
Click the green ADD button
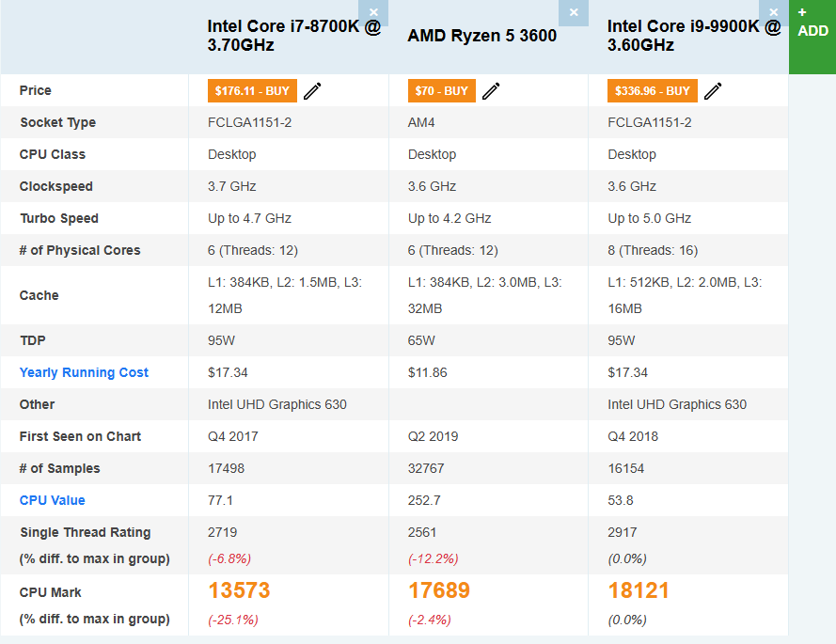[x=812, y=37]
